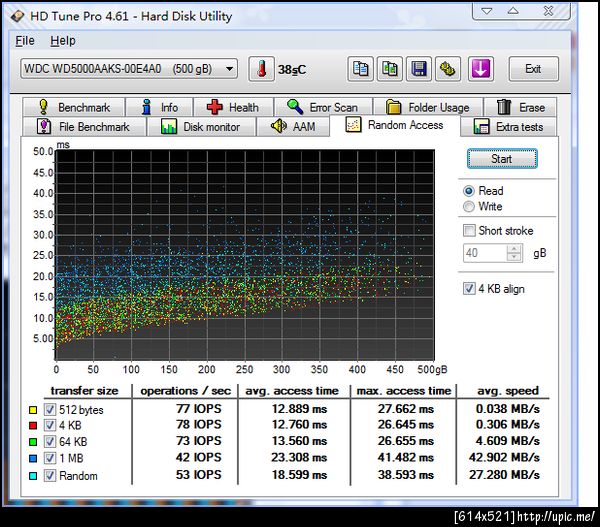Viewport: 600px width, 527px height.
Task: Toggle the 512 bytes transfer size checkbox
Action: pos(50,410)
